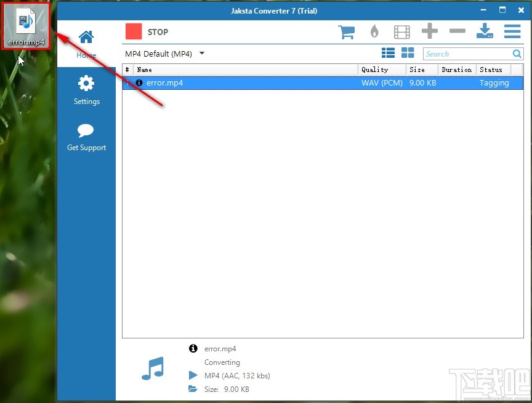Click into the Search field
Screen dimensions: 532x403
[x=467, y=54]
